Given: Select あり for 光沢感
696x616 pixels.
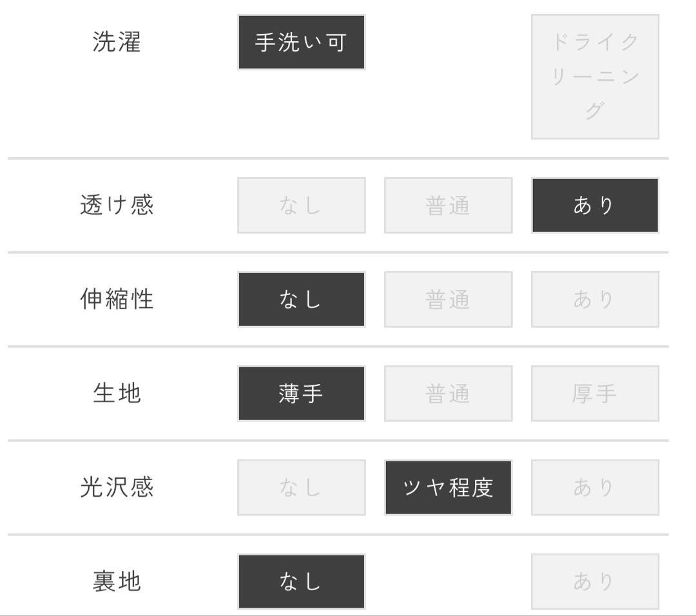Looking at the screenshot, I should coord(595,488).
